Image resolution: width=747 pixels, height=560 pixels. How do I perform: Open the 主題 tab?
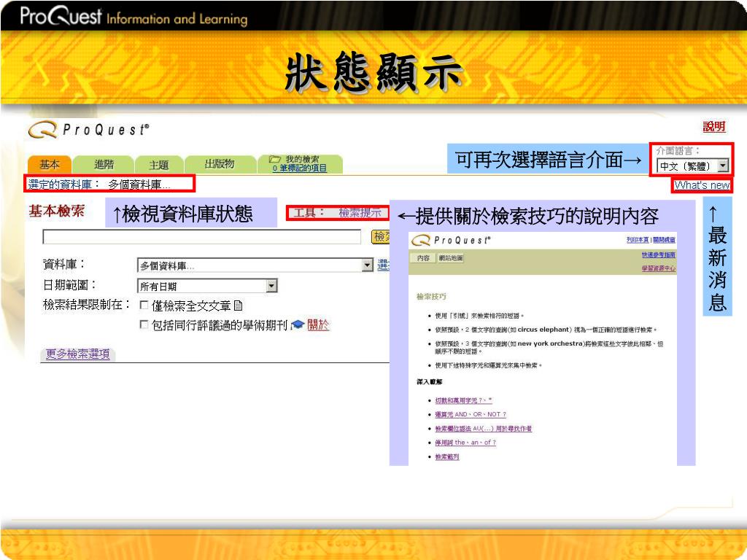(158, 165)
